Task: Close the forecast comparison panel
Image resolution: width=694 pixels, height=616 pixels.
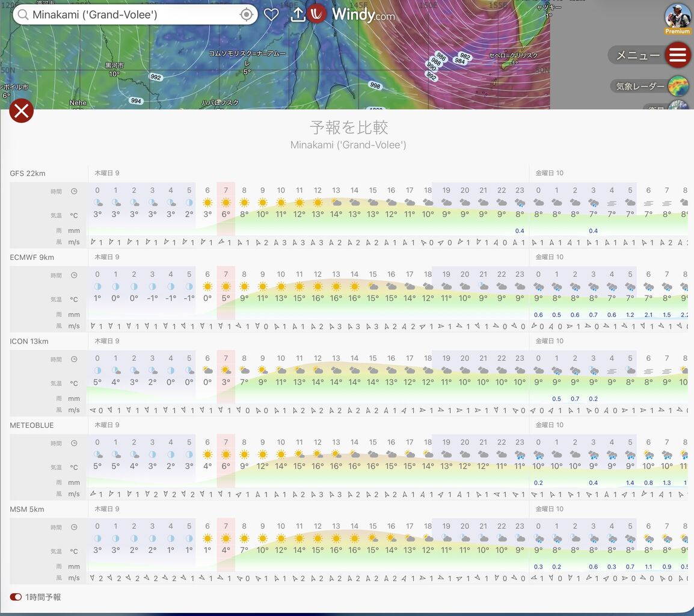Action: tap(21, 111)
